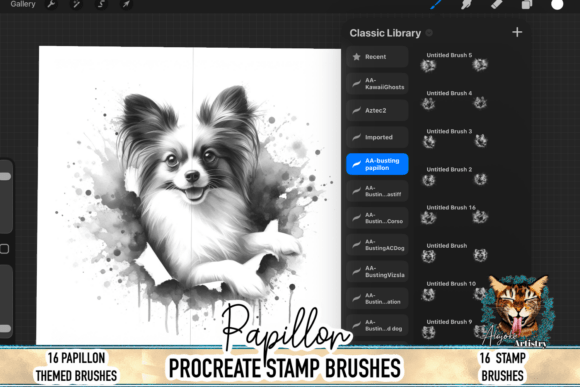This screenshot has width=580, height=387.
Task: Open the AA-BustingVizsla brush set
Action: tap(377, 272)
